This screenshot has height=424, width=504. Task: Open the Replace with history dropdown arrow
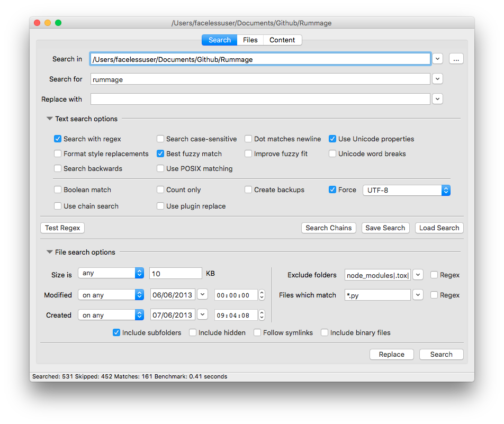point(437,99)
